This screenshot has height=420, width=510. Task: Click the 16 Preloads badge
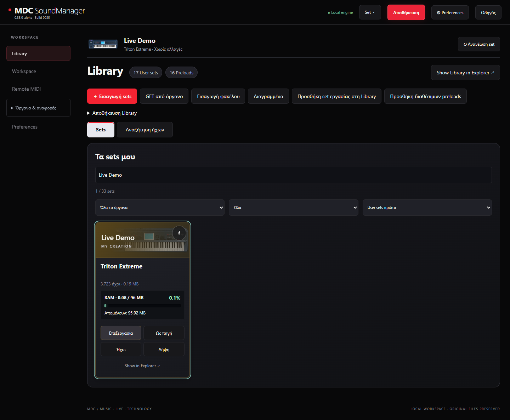181,73
